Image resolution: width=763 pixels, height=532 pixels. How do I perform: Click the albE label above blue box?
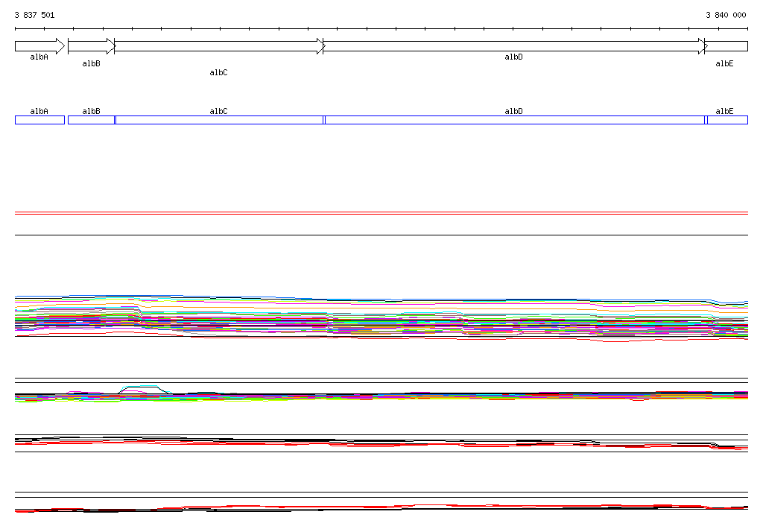[x=724, y=111]
